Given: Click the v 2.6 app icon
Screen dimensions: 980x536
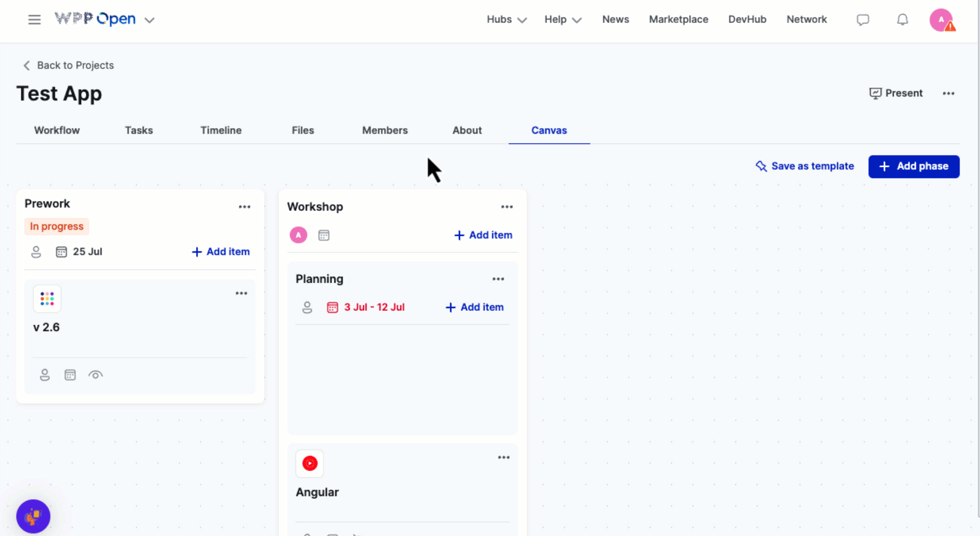Looking at the screenshot, I should point(47,299).
